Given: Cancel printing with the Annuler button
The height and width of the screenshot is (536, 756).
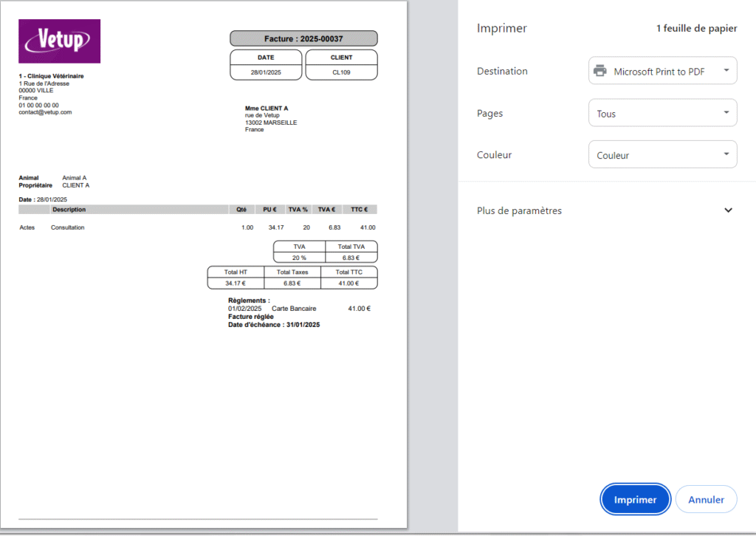Looking at the screenshot, I should (x=706, y=500).
